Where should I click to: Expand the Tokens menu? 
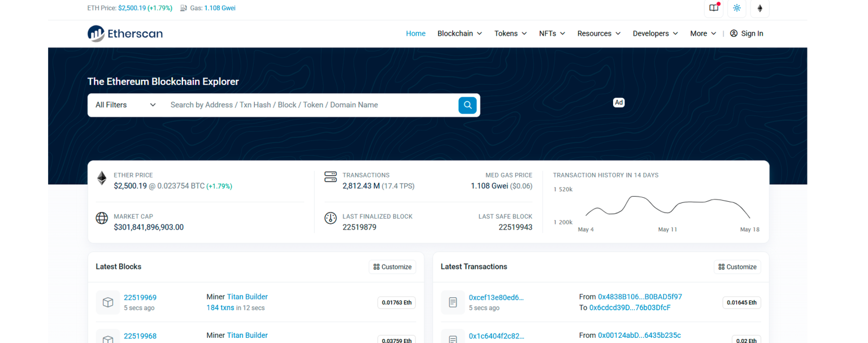(510, 33)
